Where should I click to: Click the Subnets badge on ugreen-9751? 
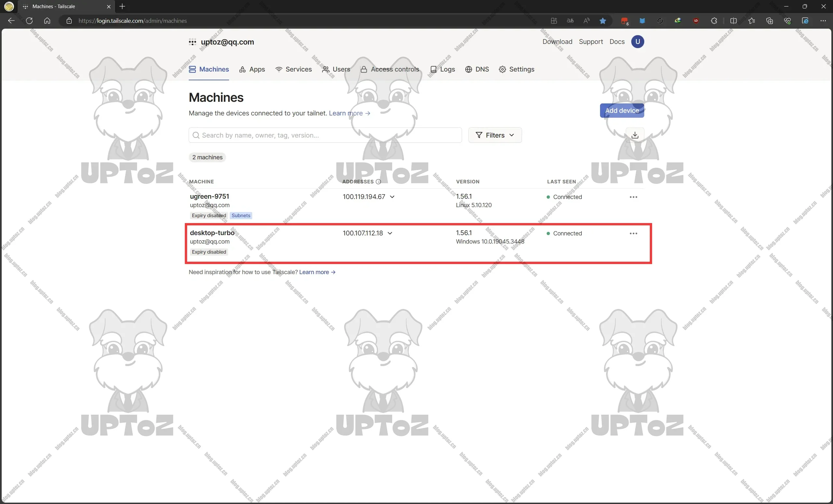coord(241,216)
